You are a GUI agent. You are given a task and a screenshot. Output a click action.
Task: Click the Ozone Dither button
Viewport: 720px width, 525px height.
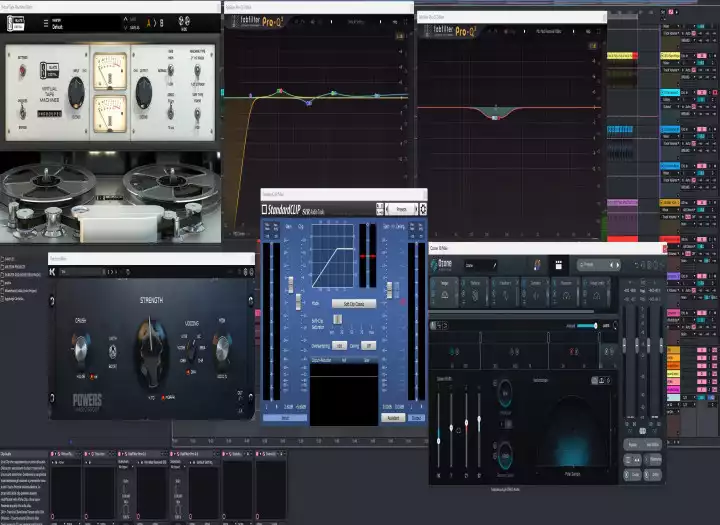click(x=652, y=475)
